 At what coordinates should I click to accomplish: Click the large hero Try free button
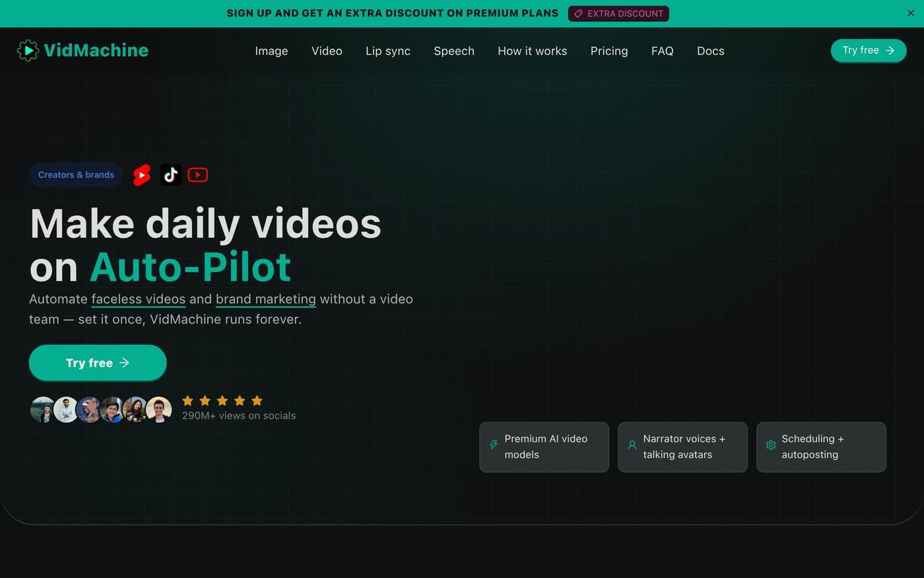98,363
